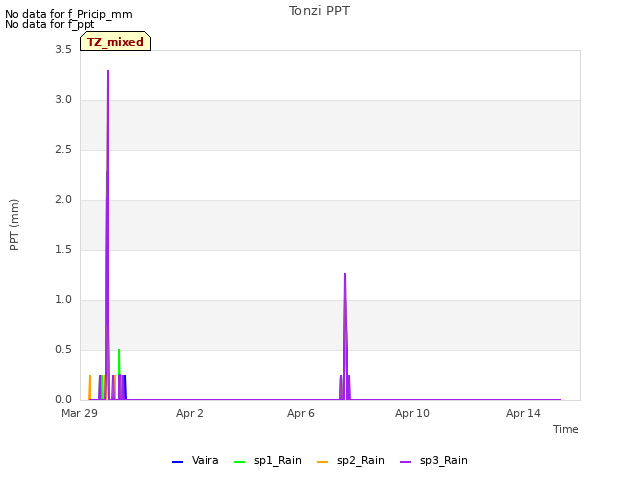This screenshot has width=640, height=480.
Task: Click the first orange sp2_Rain spike
Action: [90, 386]
